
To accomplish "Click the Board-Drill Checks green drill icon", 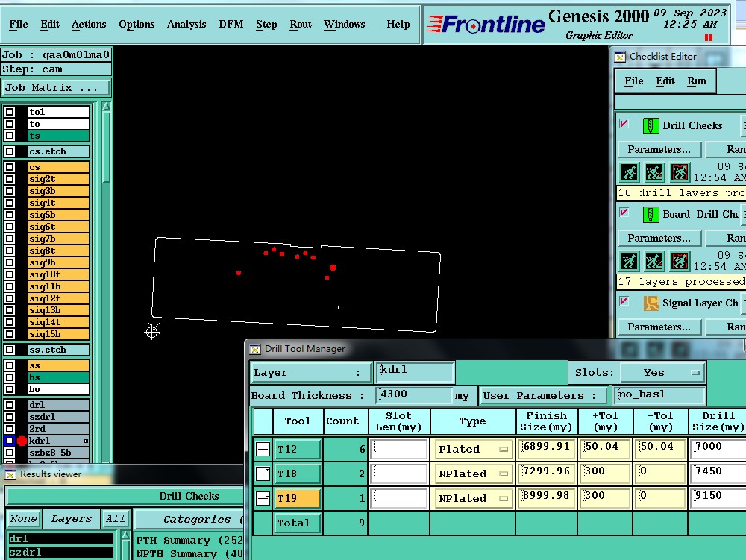I will pos(651,215).
